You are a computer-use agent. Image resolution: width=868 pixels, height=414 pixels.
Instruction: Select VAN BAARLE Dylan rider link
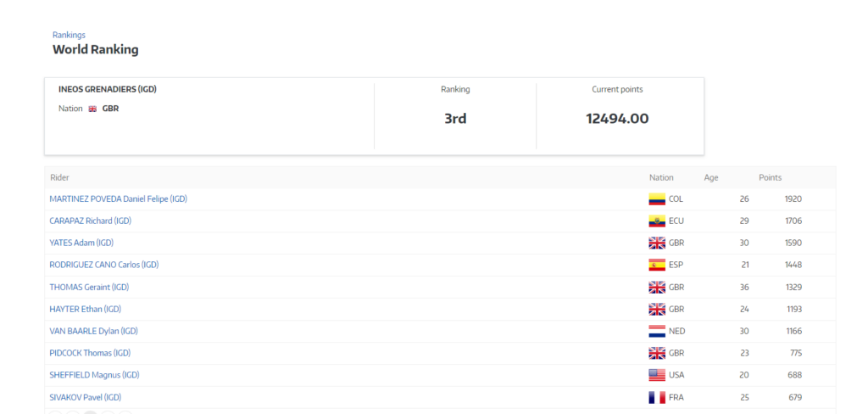pos(93,331)
